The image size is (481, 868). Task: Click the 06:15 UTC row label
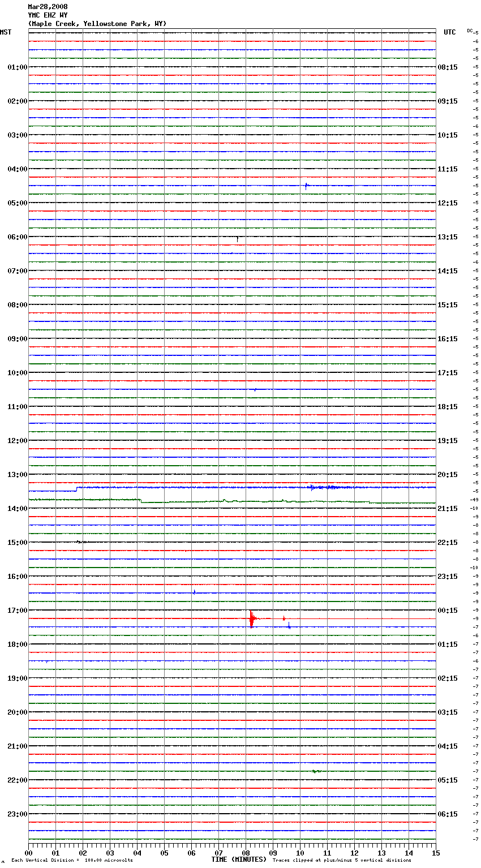pyautogui.click(x=448, y=814)
